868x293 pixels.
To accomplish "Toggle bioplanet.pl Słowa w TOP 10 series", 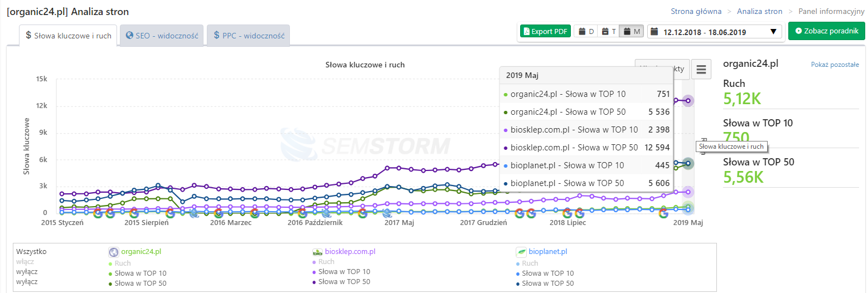I will 547,273.
